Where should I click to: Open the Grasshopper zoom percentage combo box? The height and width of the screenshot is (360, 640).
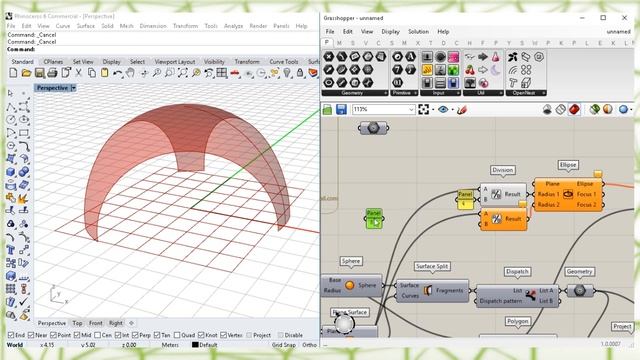point(384,109)
